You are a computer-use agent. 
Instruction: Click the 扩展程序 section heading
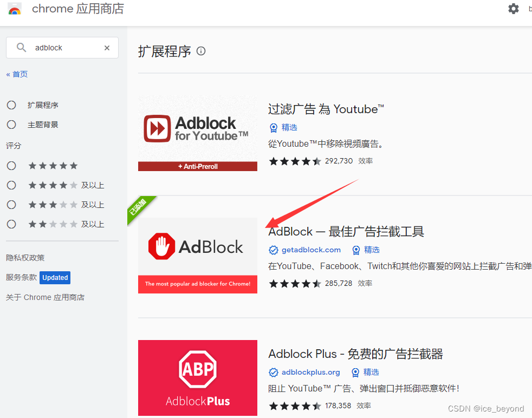tap(165, 51)
